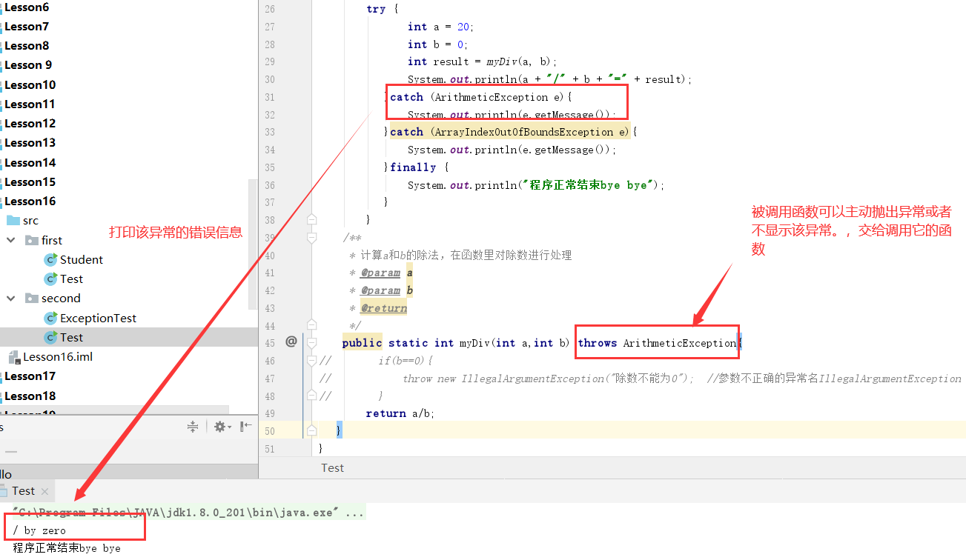Select the Student class name in tree
The height and width of the screenshot is (560, 966).
82,259
